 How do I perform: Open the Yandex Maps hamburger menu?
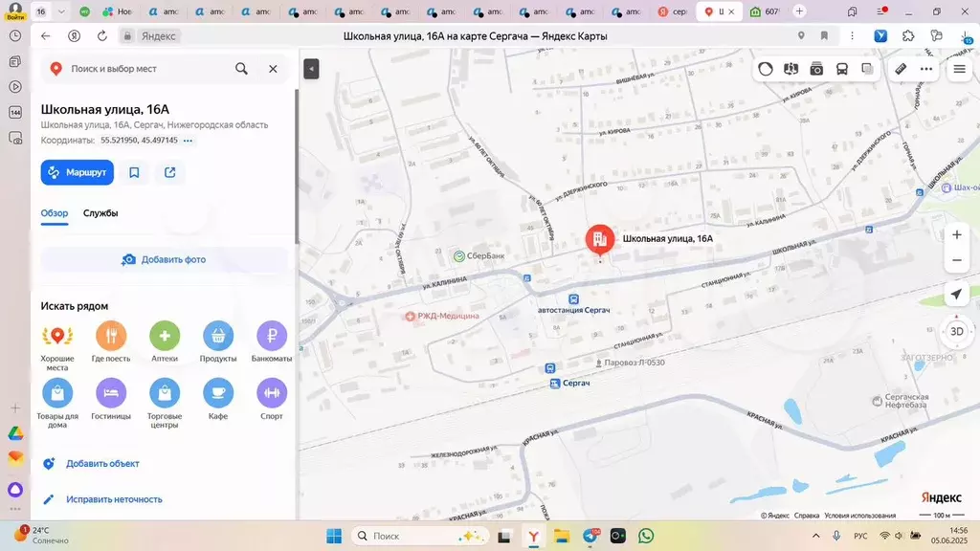(959, 69)
